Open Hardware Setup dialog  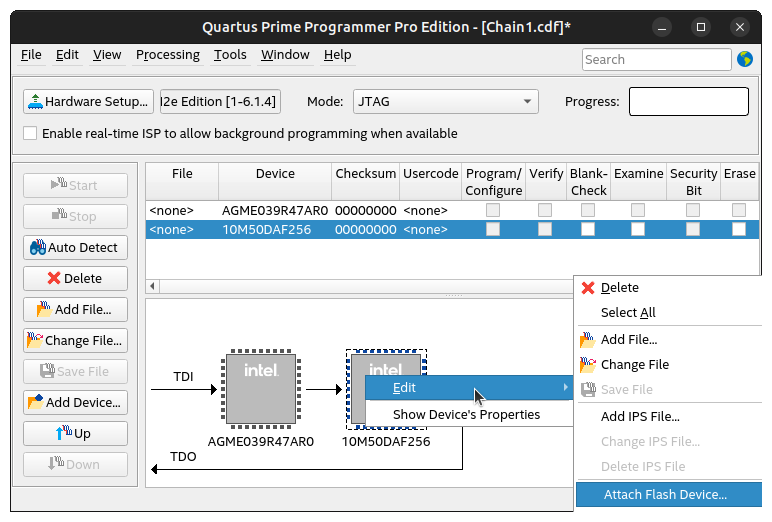[88, 101]
